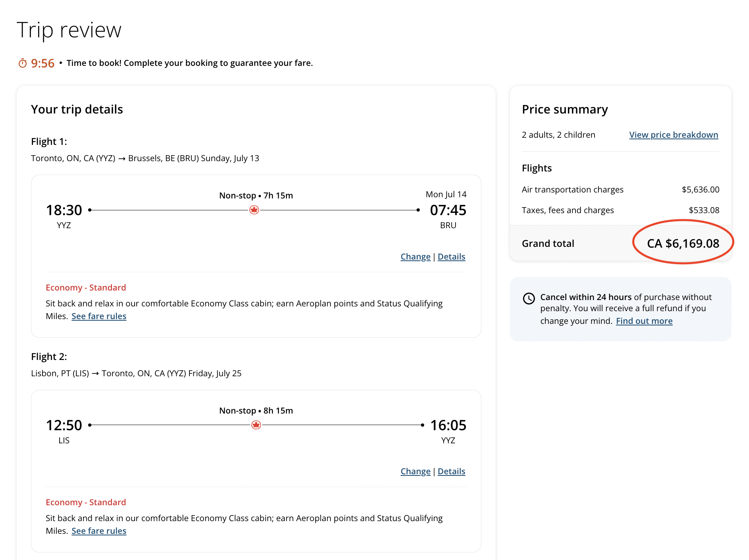The width and height of the screenshot is (749, 560).
Task: See fare rules for Flight 2
Action: click(99, 531)
